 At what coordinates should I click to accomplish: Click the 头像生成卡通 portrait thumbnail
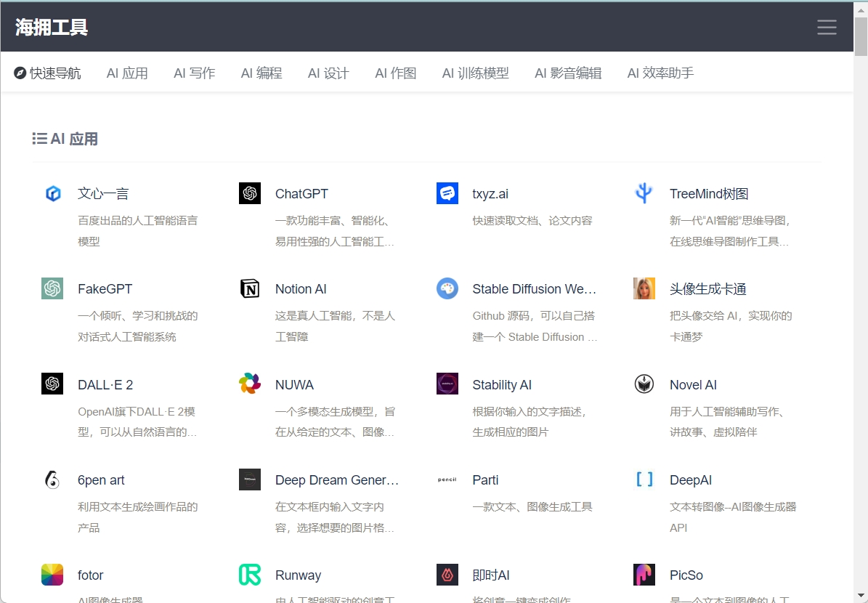[644, 288]
